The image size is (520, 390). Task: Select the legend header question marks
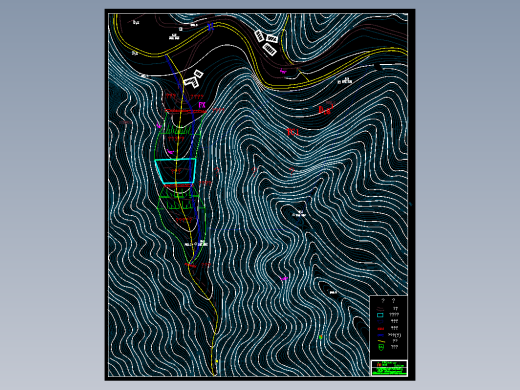(388, 300)
